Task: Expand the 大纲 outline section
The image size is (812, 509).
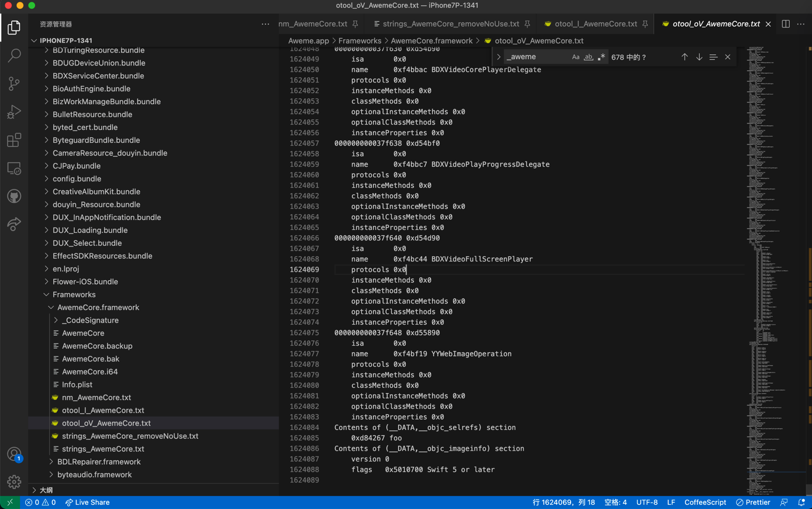Action: (34, 490)
